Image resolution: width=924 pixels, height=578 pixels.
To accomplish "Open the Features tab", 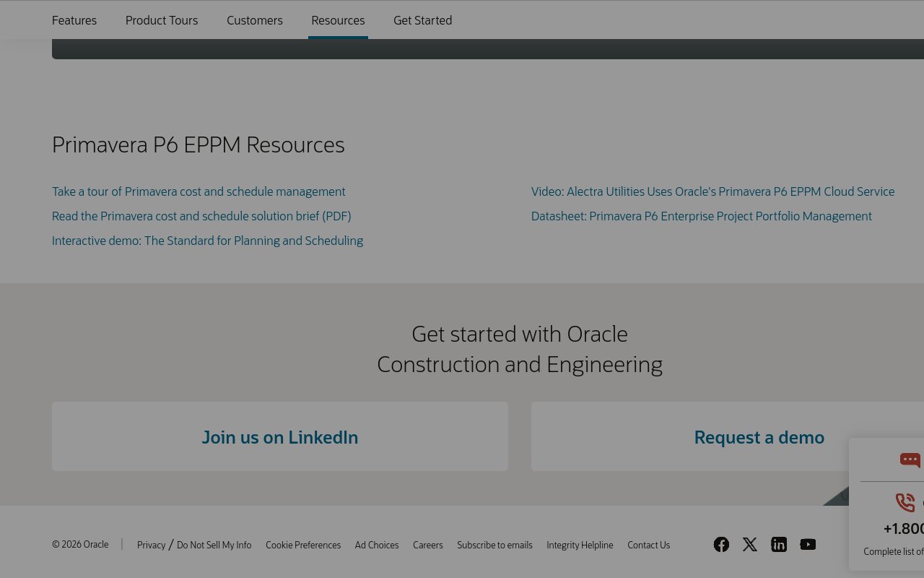I will (74, 20).
